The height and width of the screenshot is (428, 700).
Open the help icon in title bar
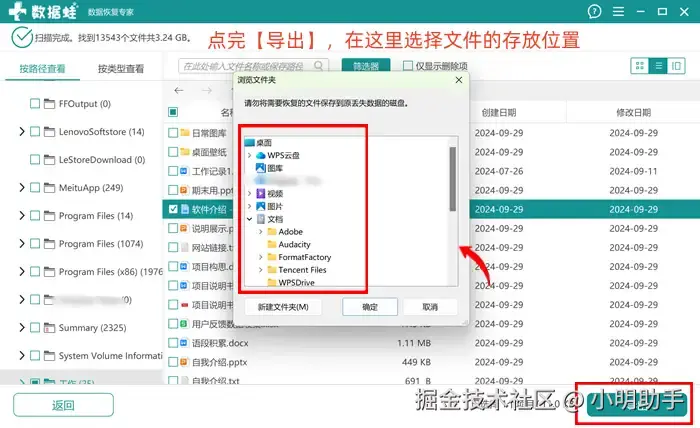(594, 12)
